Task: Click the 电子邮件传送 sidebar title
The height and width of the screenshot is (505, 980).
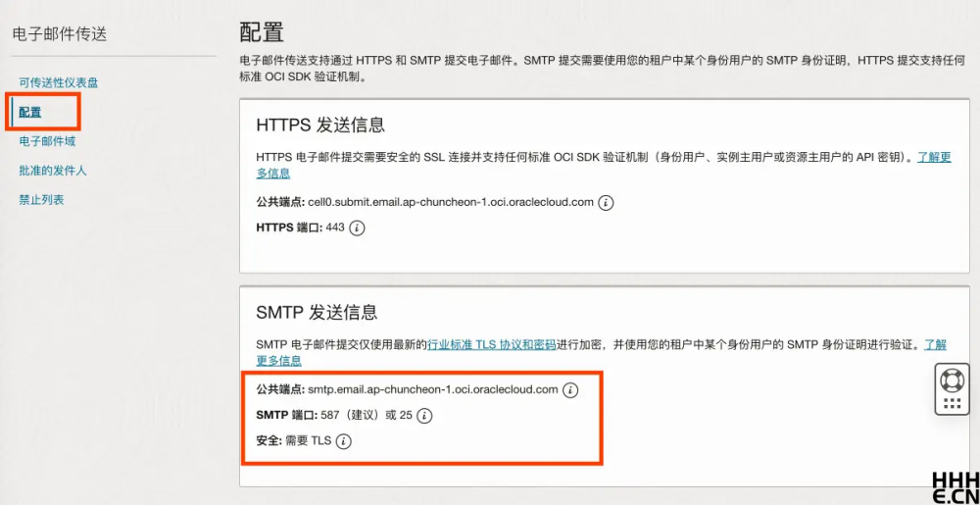Action: pyautogui.click(x=60, y=34)
